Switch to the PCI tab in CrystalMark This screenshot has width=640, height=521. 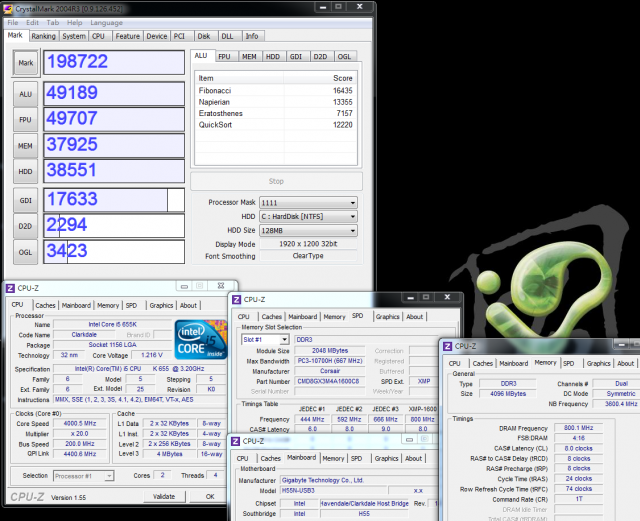[180, 36]
